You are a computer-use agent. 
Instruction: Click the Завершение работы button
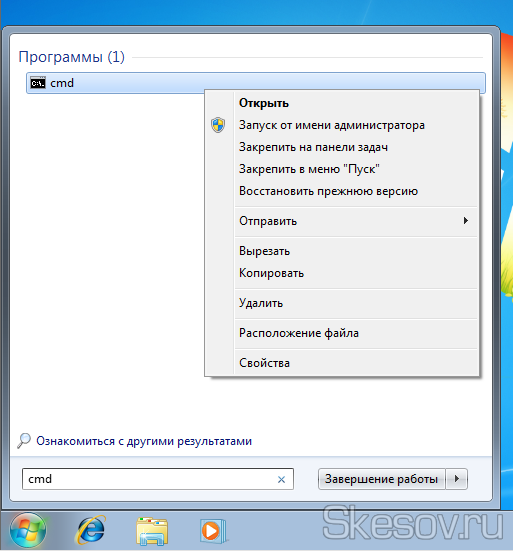click(382, 479)
